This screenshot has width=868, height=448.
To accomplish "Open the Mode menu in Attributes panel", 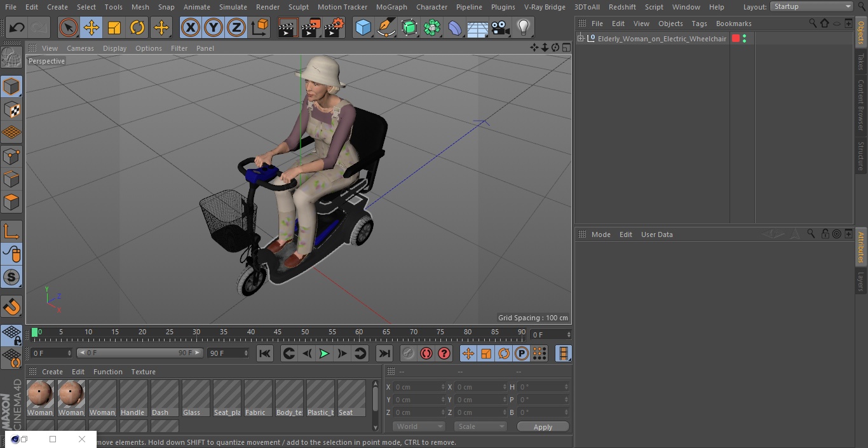I will click(x=600, y=234).
